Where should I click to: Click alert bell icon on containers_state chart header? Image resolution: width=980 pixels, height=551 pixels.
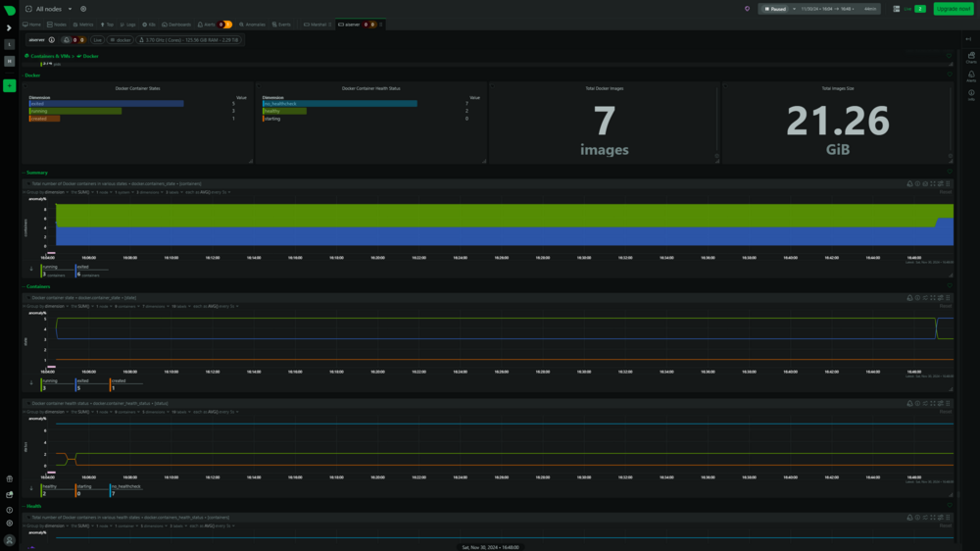(x=909, y=184)
